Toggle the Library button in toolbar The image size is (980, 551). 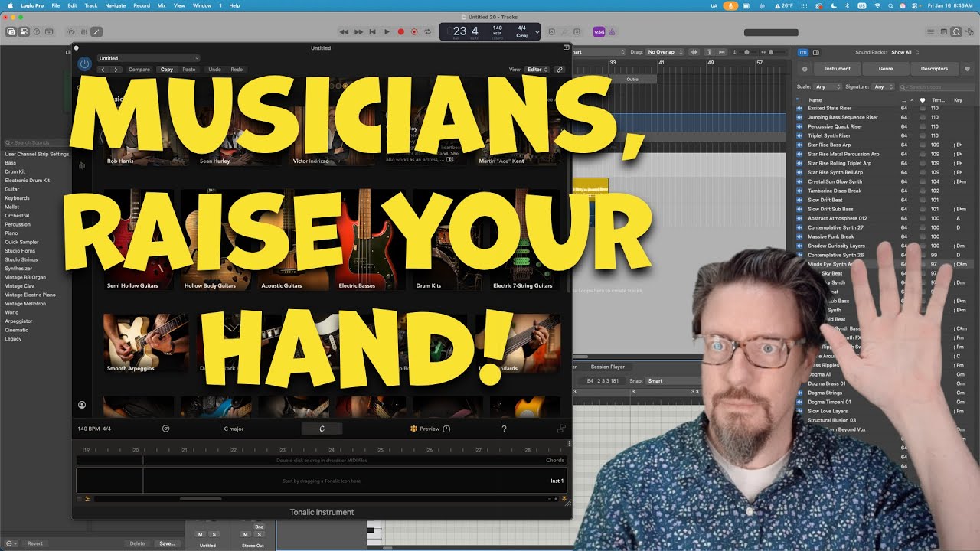(x=11, y=31)
